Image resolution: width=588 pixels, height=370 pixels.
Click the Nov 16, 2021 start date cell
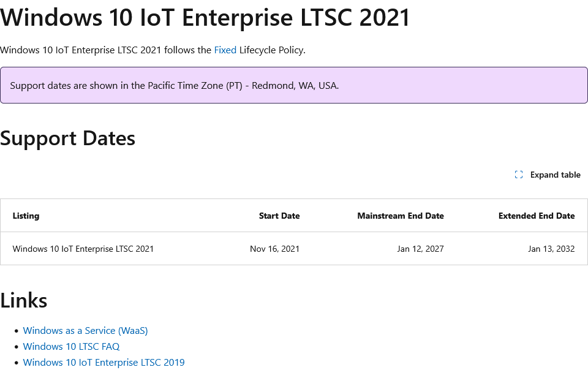tap(274, 249)
